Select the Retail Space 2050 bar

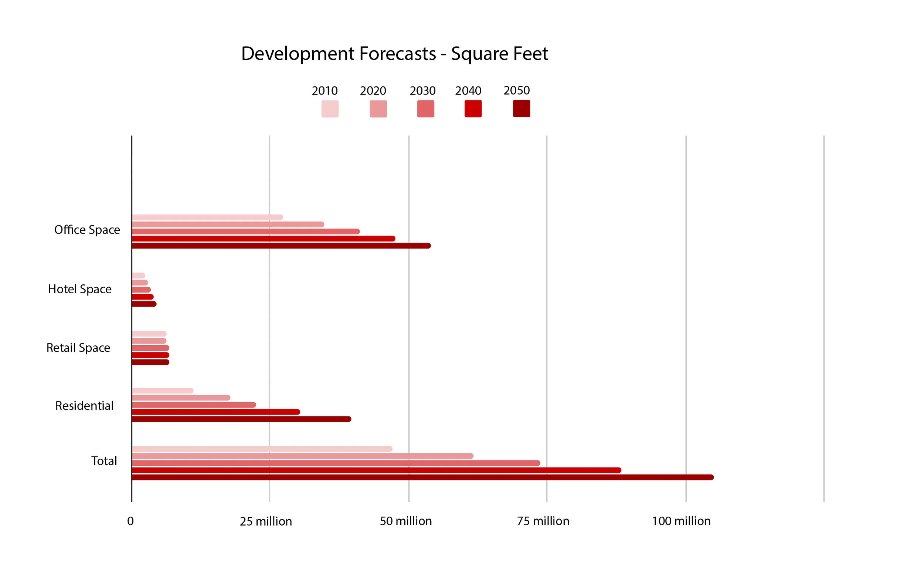pos(151,362)
